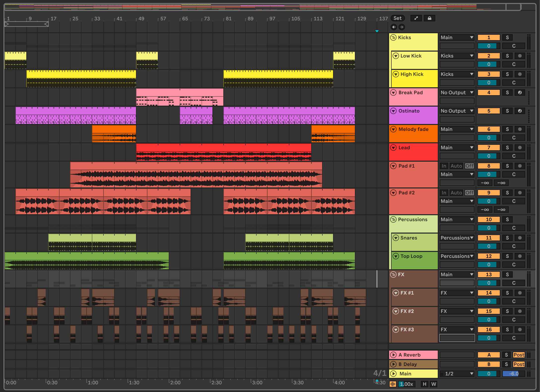Solo the Kicks group track

tap(507, 37)
